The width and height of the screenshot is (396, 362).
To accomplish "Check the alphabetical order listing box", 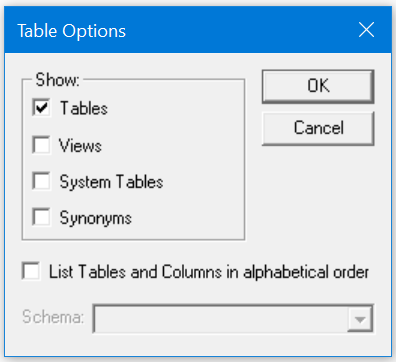I will (x=31, y=271).
